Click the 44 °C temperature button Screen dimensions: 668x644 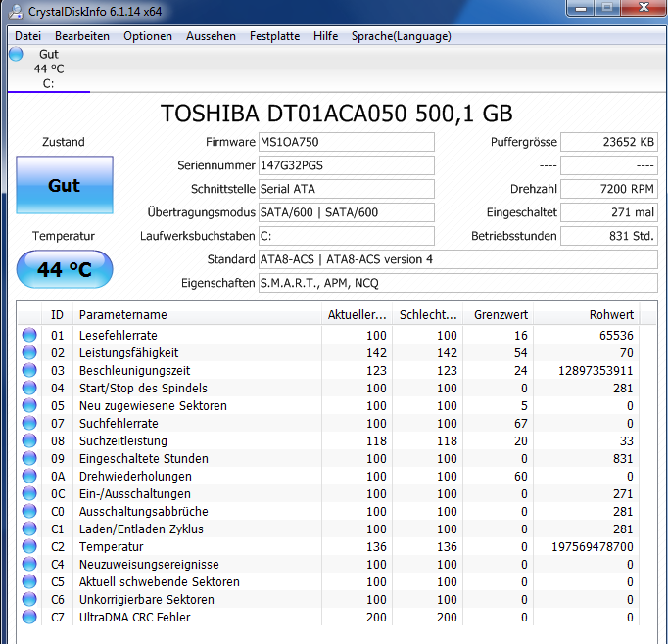[65, 269]
